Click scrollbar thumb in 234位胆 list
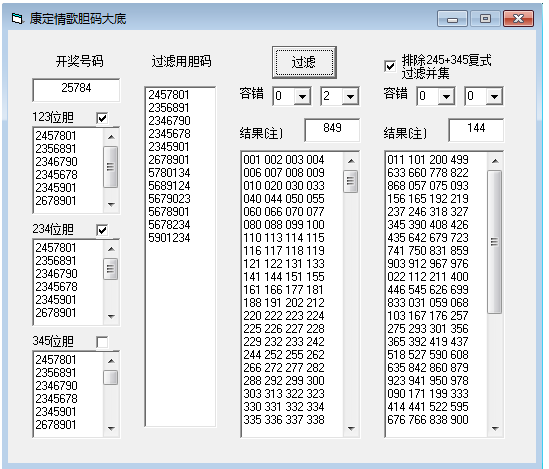This screenshot has width=549, height=469. [x=111, y=269]
